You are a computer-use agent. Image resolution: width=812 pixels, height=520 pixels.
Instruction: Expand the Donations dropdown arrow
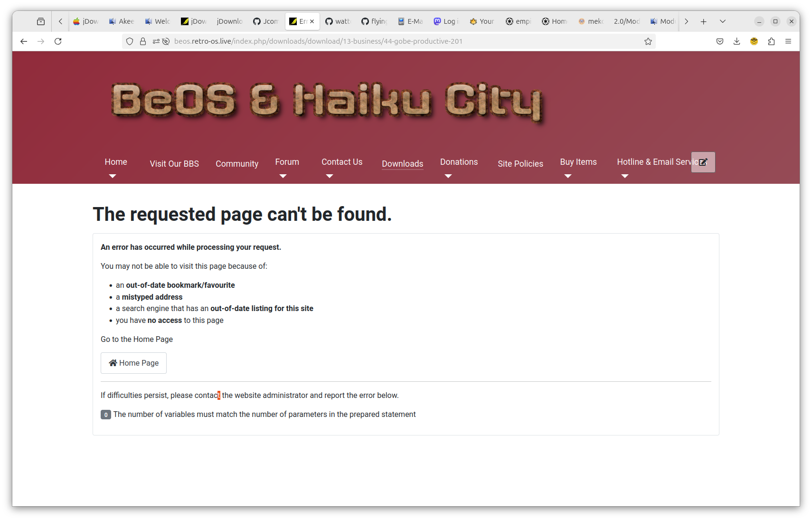pos(448,176)
